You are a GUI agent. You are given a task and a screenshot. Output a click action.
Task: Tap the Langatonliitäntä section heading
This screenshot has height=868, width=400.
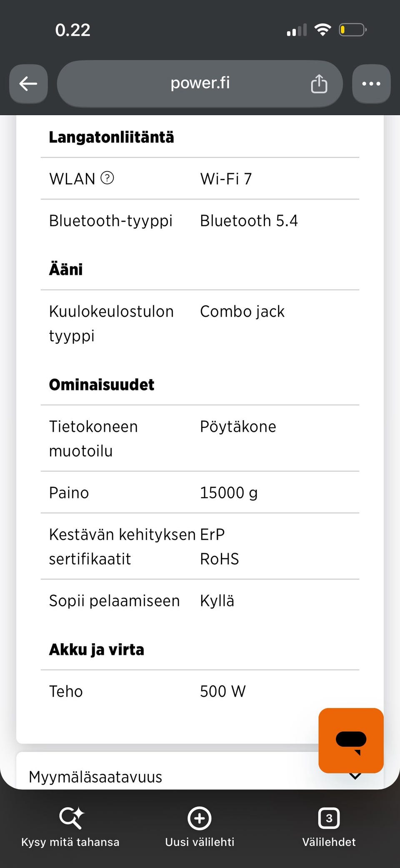pyautogui.click(x=111, y=137)
